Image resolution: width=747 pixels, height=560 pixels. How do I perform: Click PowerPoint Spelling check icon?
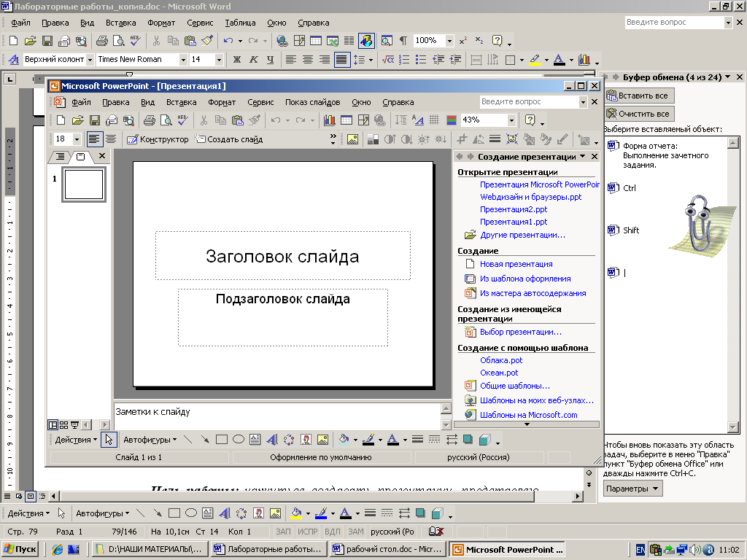point(182,120)
